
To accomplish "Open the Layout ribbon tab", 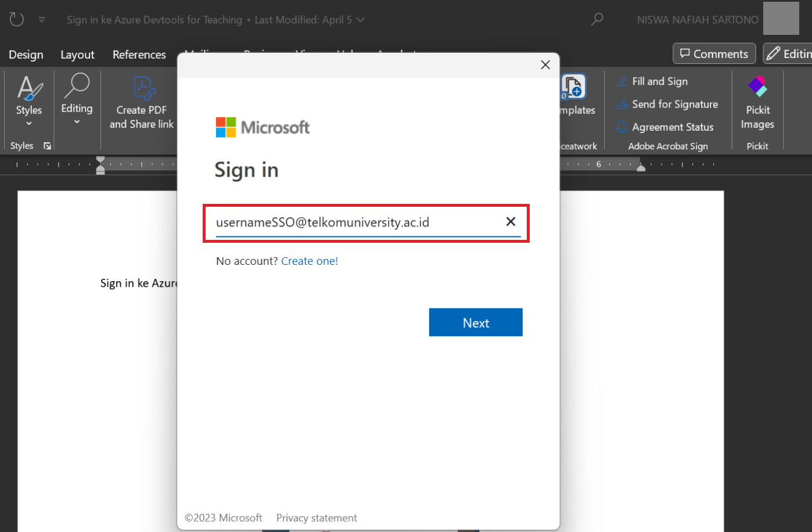I will coord(77,55).
